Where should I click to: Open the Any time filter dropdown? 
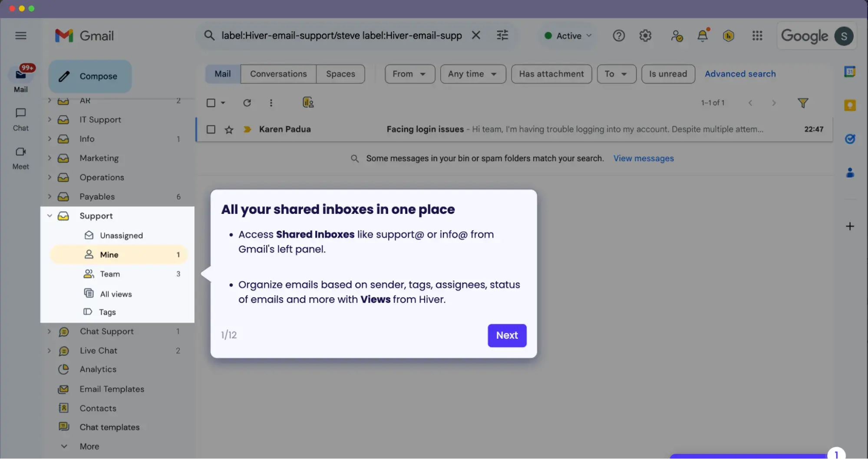pos(473,74)
